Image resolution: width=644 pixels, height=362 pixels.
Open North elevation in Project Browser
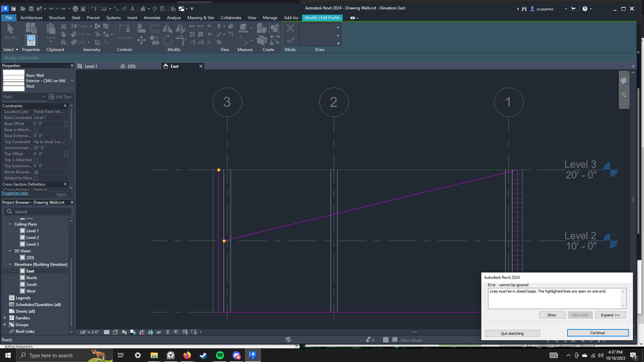coord(32,278)
